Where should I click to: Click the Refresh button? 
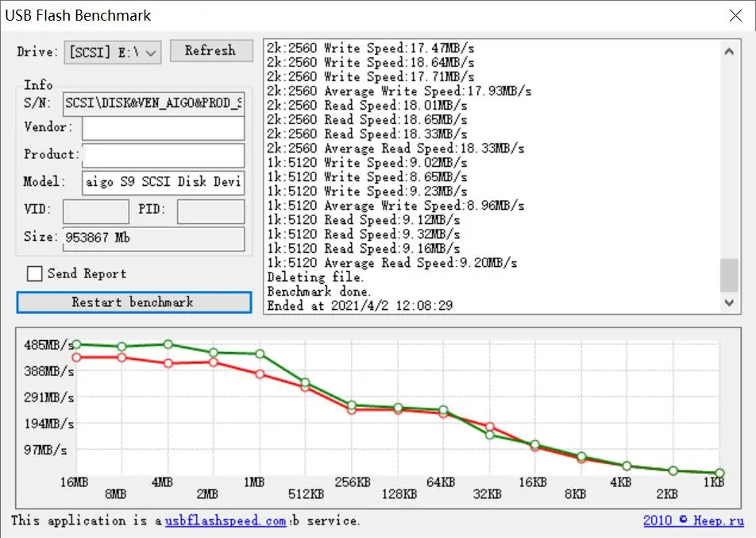[210, 51]
